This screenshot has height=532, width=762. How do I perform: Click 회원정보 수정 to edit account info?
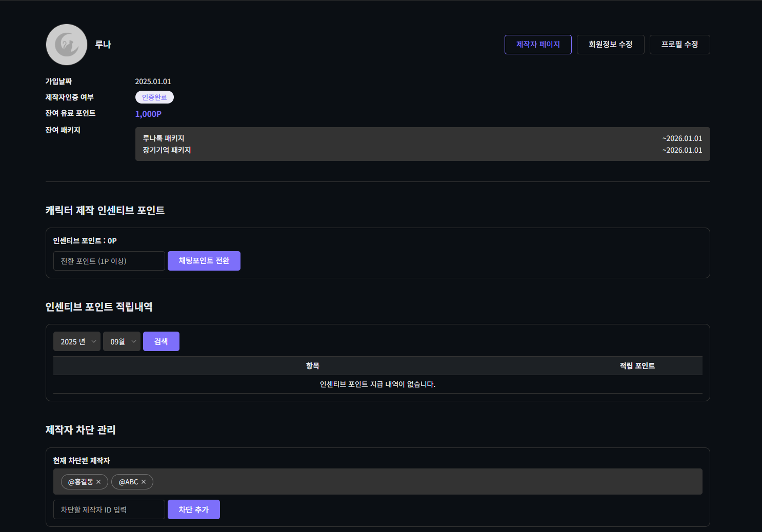[x=610, y=45]
